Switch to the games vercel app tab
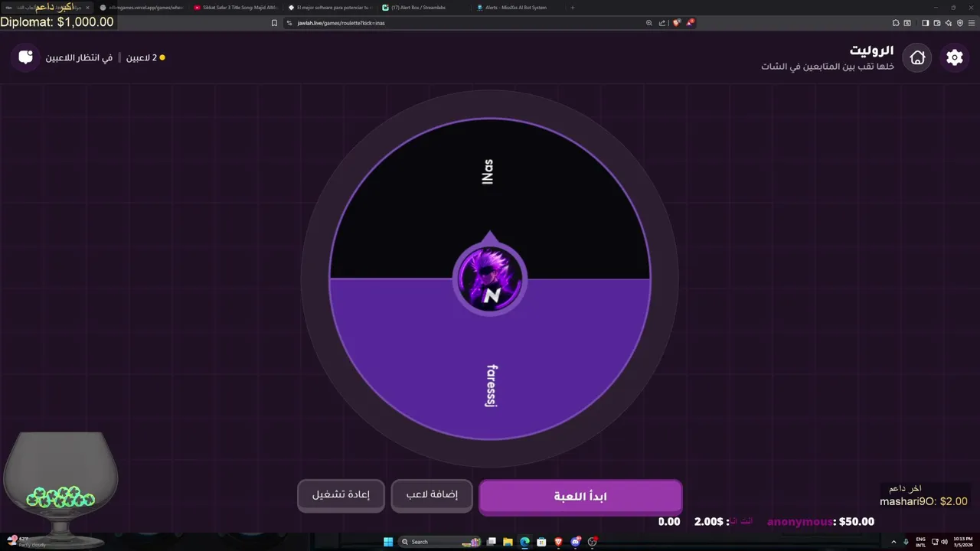The image size is (980, 551). point(141,8)
